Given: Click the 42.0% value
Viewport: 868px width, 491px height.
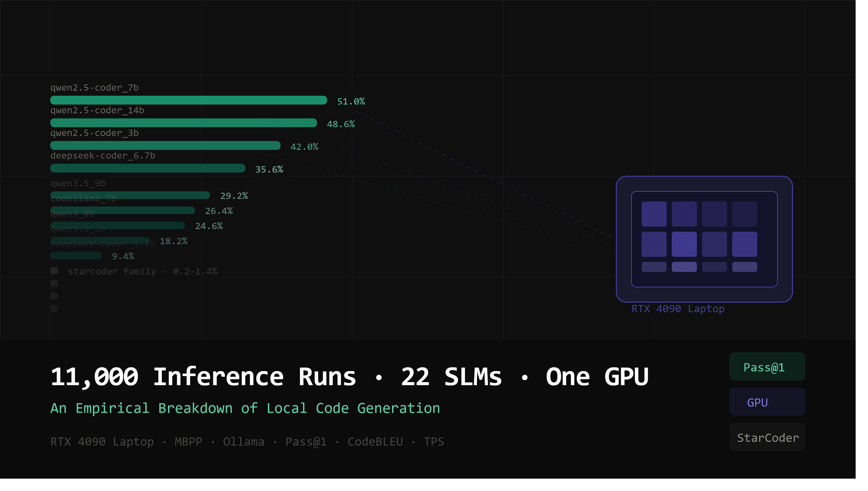Looking at the screenshot, I should coord(304,147).
